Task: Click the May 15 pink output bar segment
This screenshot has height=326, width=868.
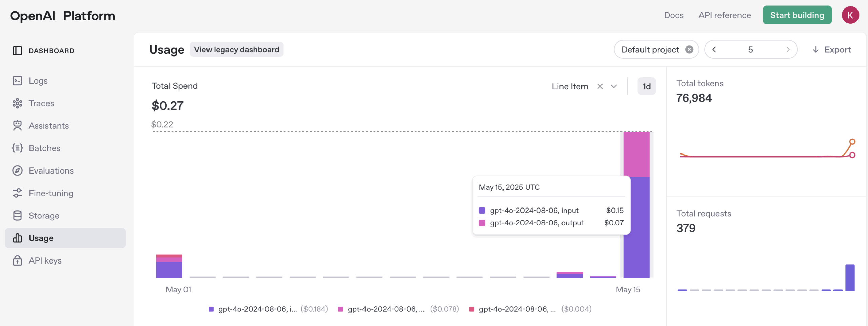Action: pos(636,154)
